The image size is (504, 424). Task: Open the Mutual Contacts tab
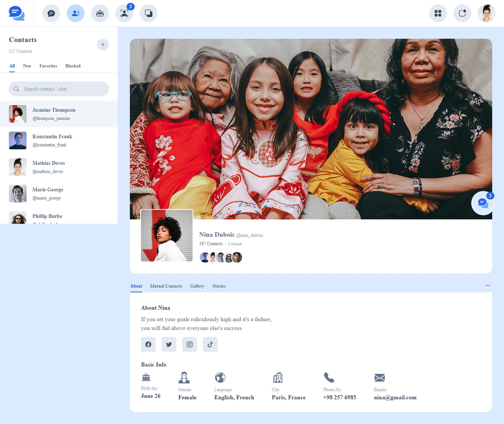(166, 286)
